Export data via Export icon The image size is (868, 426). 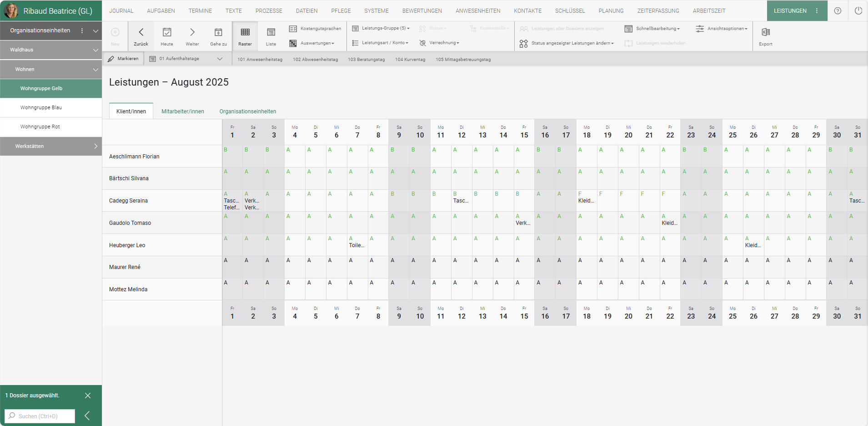click(x=766, y=32)
